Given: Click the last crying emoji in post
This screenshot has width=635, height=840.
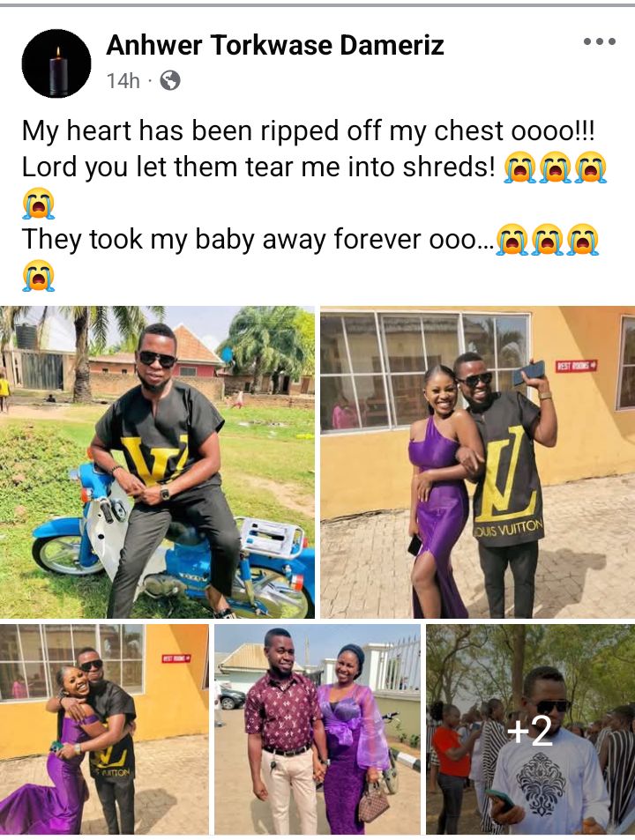Looking at the screenshot, I should (x=38, y=275).
